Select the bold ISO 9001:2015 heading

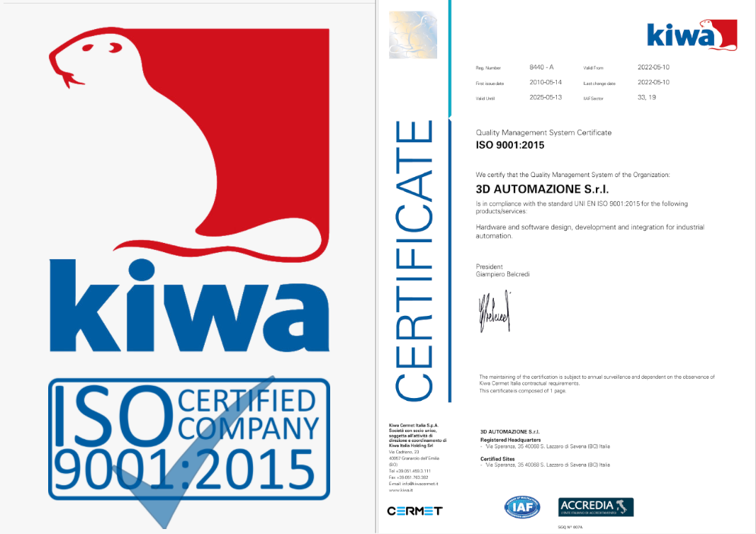(x=509, y=145)
